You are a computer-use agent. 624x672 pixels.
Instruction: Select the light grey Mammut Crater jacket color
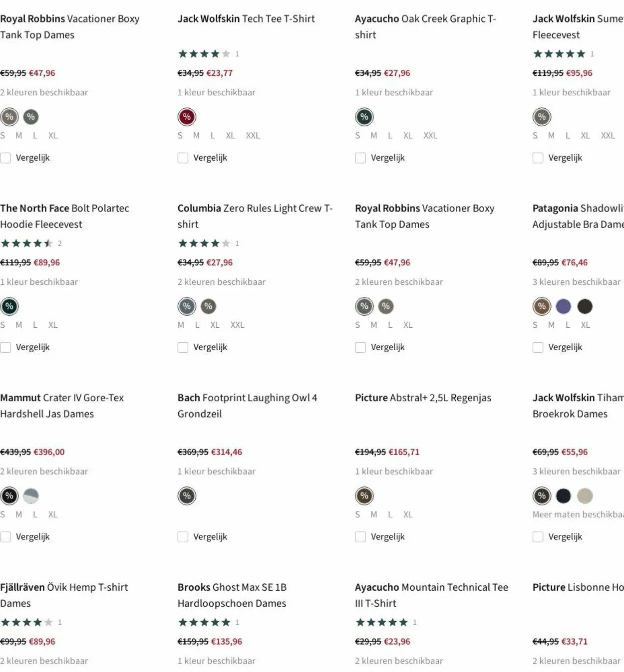(x=31, y=496)
